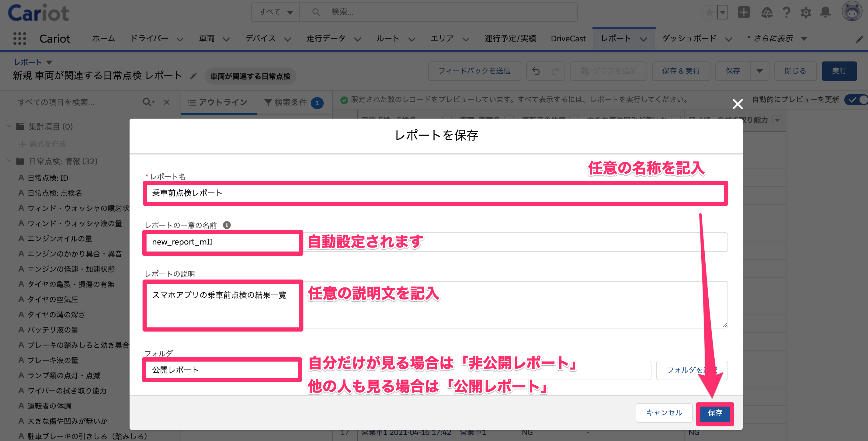Open the setup gear icon
Image resolution: width=868 pixels, height=441 pixels.
806,13
